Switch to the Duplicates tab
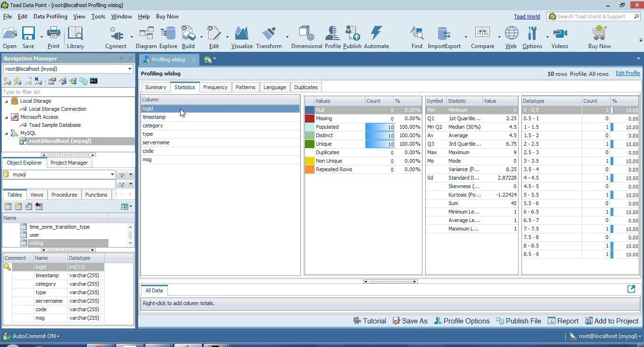The width and height of the screenshot is (644, 347). pyautogui.click(x=305, y=87)
